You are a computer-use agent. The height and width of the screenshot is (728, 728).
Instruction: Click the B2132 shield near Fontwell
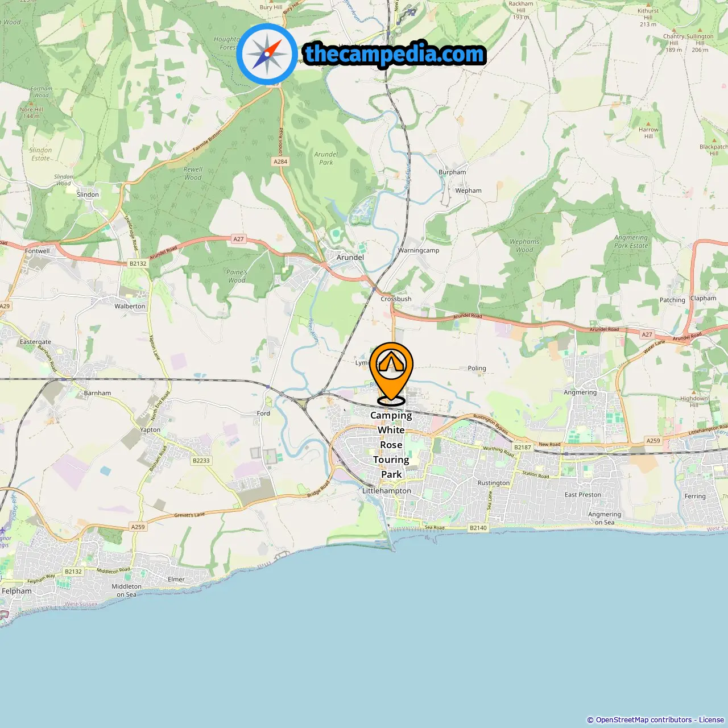point(138,263)
